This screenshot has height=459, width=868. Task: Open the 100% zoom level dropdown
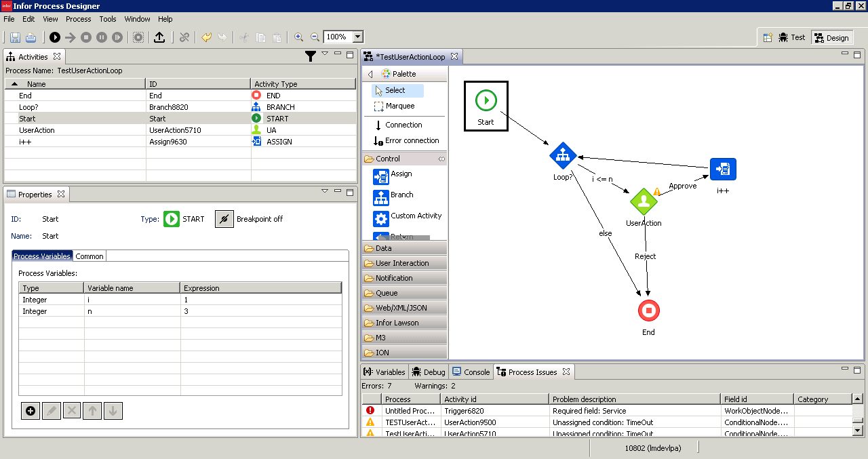(x=358, y=37)
